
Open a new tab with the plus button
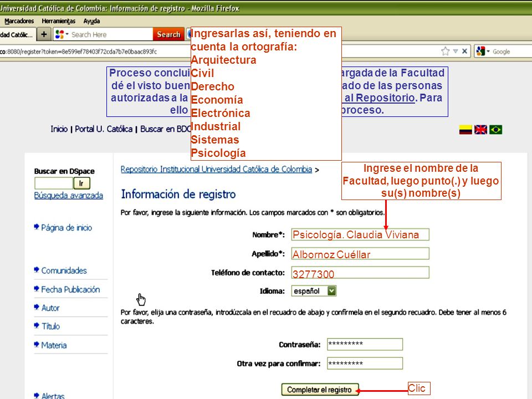pos(44,34)
